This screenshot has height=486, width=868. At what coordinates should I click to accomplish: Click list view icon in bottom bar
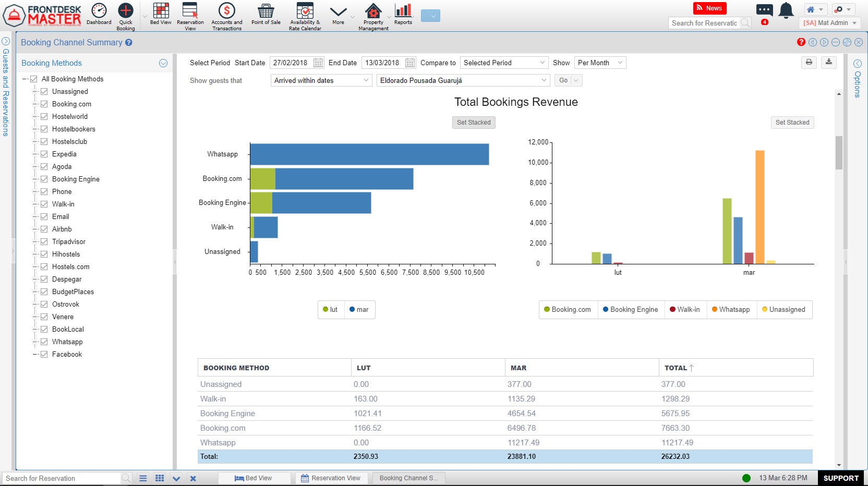(143, 478)
